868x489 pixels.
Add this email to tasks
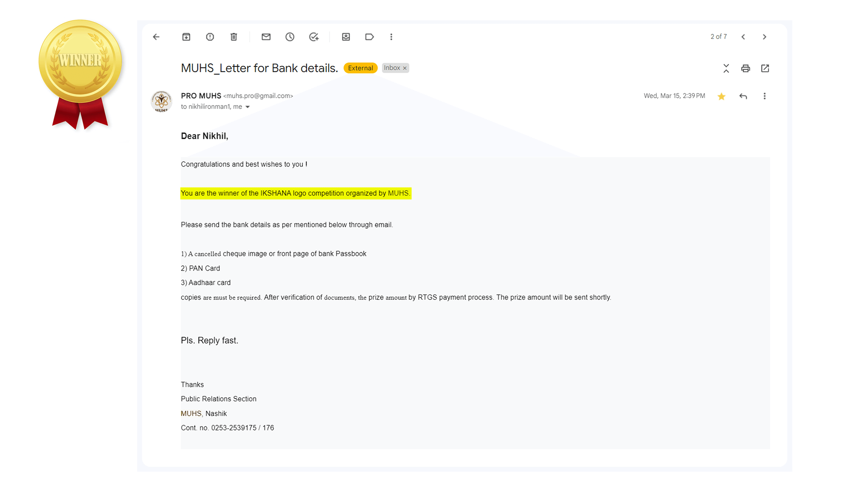[x=314, y=37]
